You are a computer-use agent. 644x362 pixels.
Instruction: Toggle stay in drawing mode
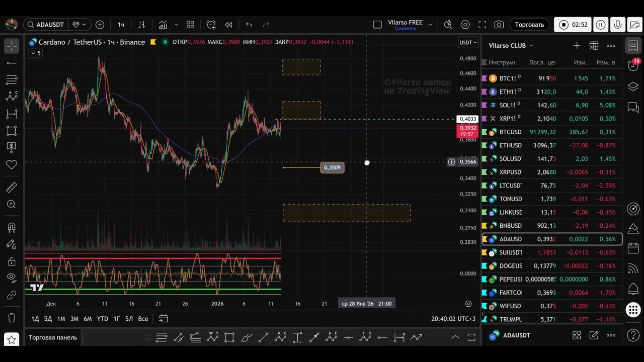point(12,244)
